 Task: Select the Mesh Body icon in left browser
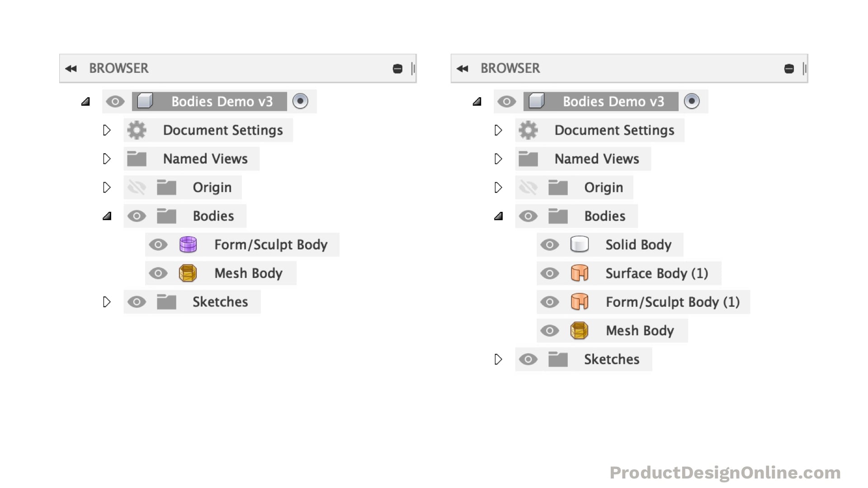(188, 273)
